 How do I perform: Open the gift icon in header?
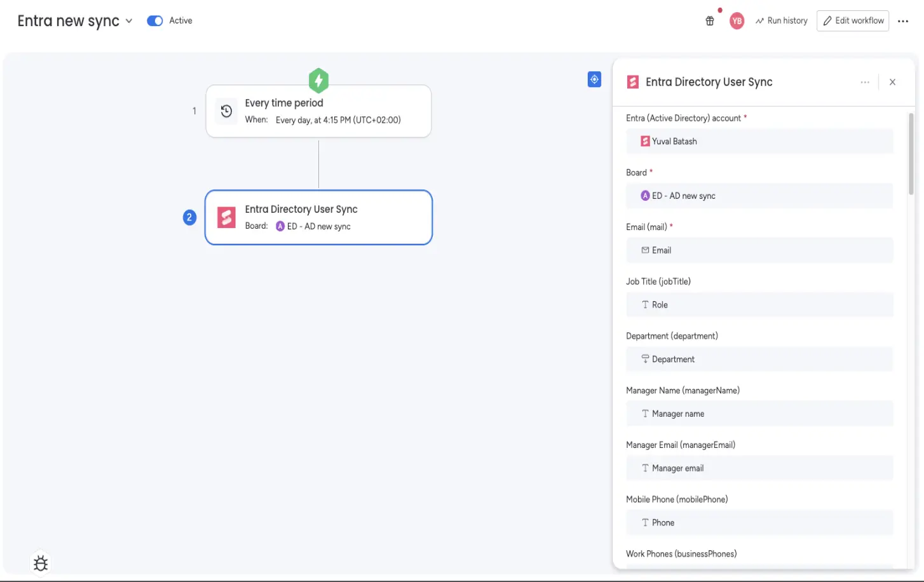(710, 21)
